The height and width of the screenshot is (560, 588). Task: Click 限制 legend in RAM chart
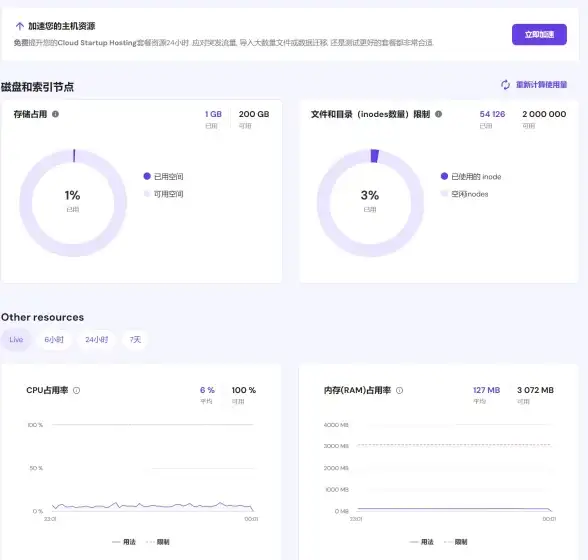pos(456,542)
